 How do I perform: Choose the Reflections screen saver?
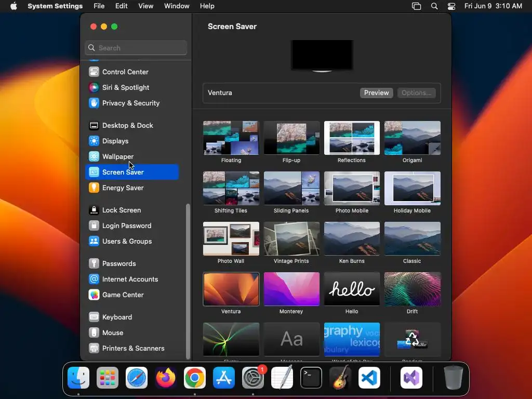[352, 138]
